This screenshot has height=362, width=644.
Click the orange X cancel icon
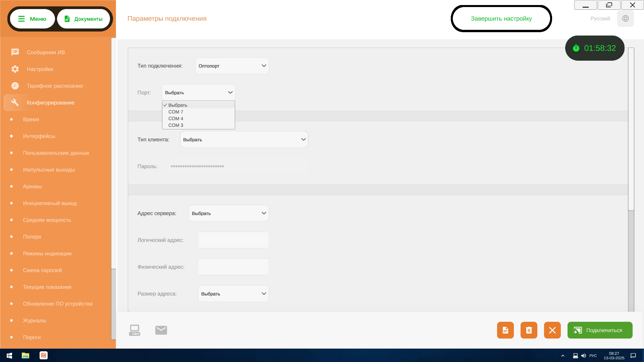[x=552, y=330]
